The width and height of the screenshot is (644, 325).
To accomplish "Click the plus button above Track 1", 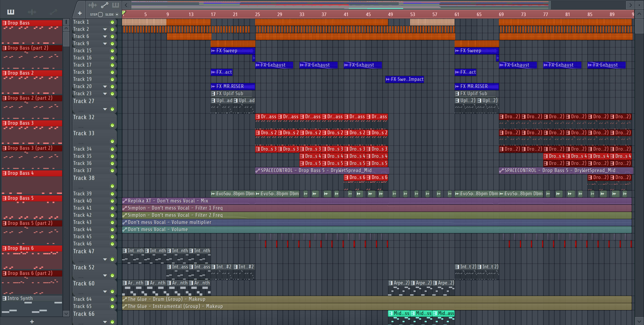I will click(80, 13).
